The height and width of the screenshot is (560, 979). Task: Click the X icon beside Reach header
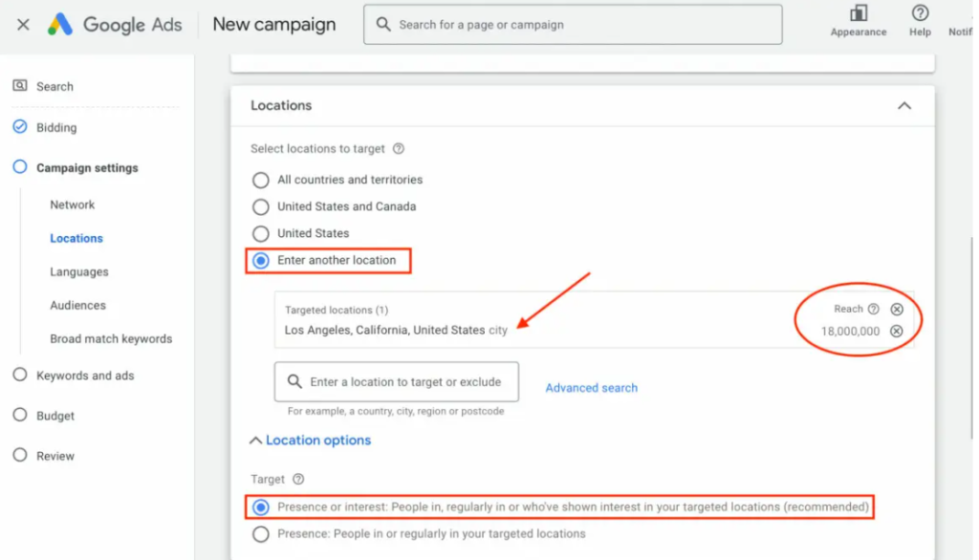coord(897,309)
